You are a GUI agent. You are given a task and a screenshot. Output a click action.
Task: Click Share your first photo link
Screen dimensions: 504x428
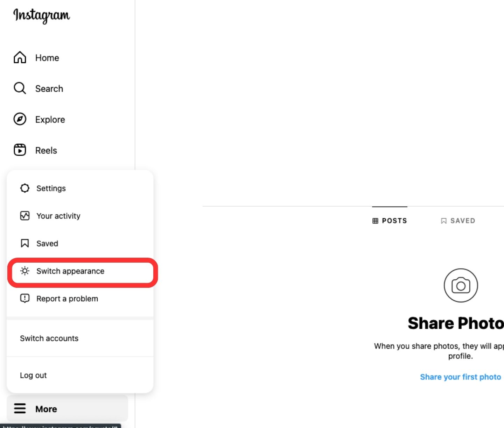460,377
